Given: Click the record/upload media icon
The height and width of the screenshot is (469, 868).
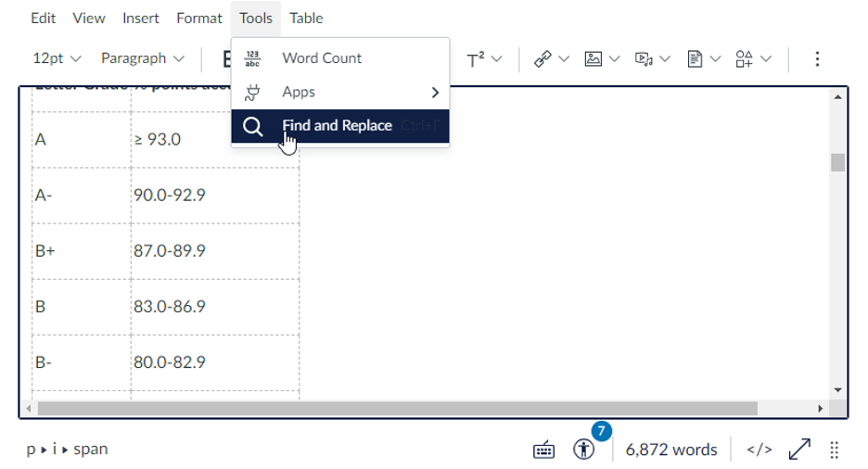Looking at the screenshot, I should point(644,59).
